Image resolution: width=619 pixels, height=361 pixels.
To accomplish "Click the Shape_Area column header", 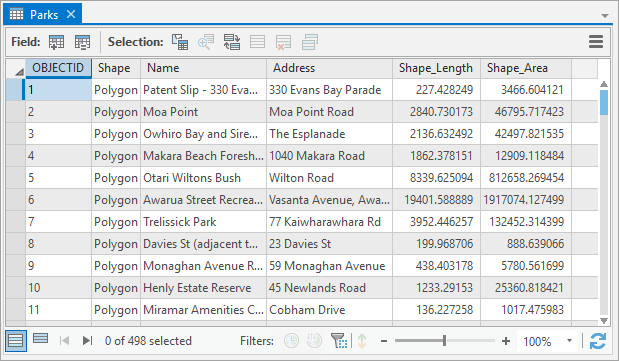I will click(x=526, y=68).
